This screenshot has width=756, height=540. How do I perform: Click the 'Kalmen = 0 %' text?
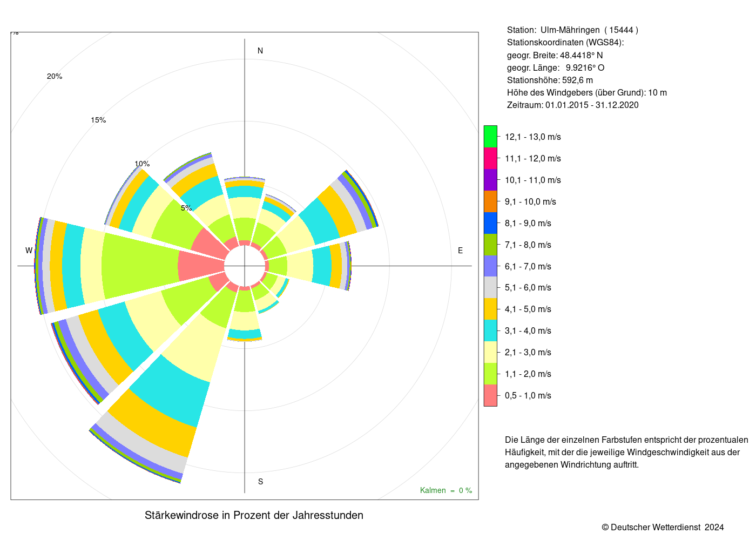[446, 490]
